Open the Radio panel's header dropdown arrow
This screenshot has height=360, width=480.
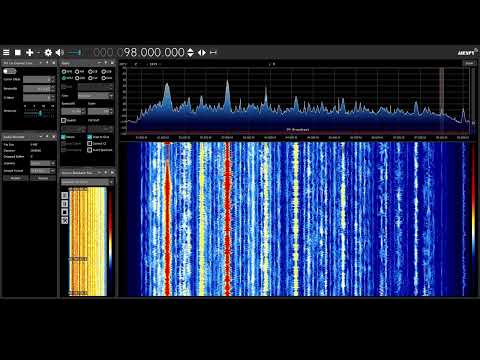click(x=99, y=63)
